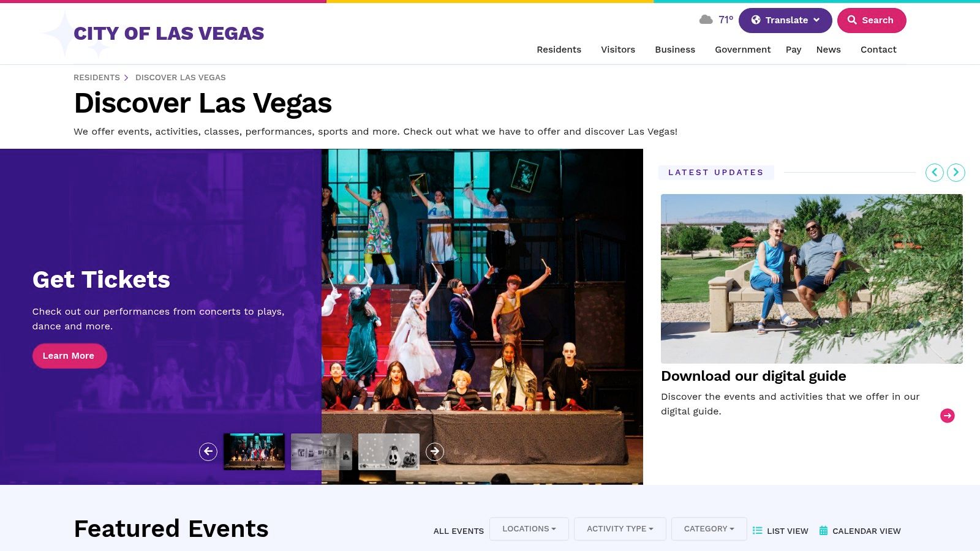Open the Residents menu
This screenshot has height=551, width=980.
pos(559,50)
